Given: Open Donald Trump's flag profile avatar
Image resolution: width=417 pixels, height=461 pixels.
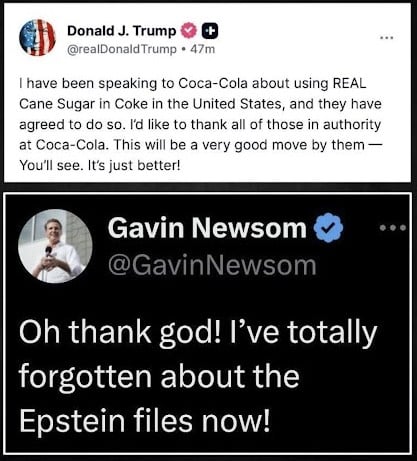Looking at the screenshot, I should (x=37, y=37).
